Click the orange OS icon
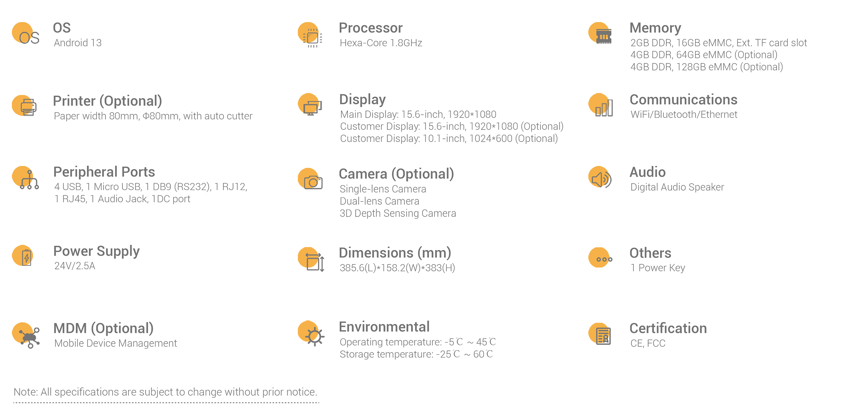 point(26,34)
